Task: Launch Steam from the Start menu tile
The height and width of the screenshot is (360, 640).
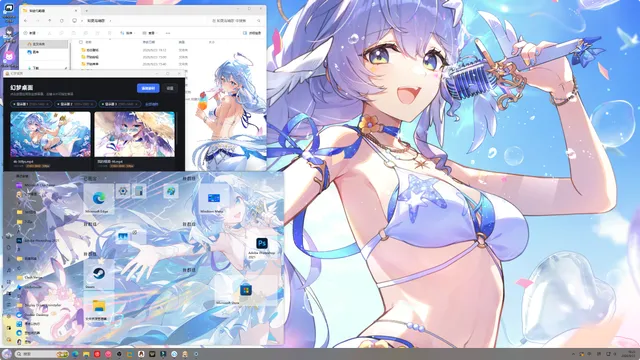Action: coord(99,276)
